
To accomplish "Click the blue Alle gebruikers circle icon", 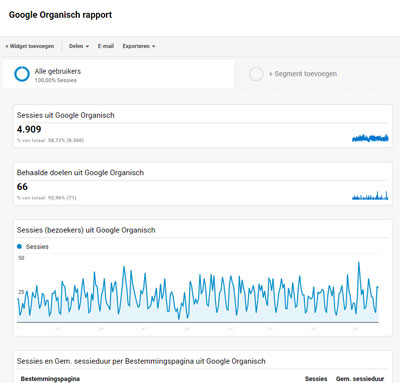I will point(22,74).
